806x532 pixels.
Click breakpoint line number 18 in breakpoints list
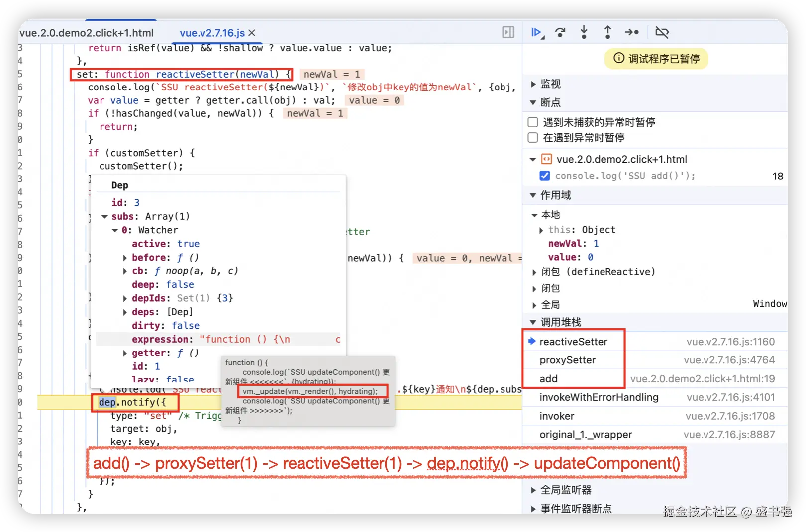(x=778, y=176)
